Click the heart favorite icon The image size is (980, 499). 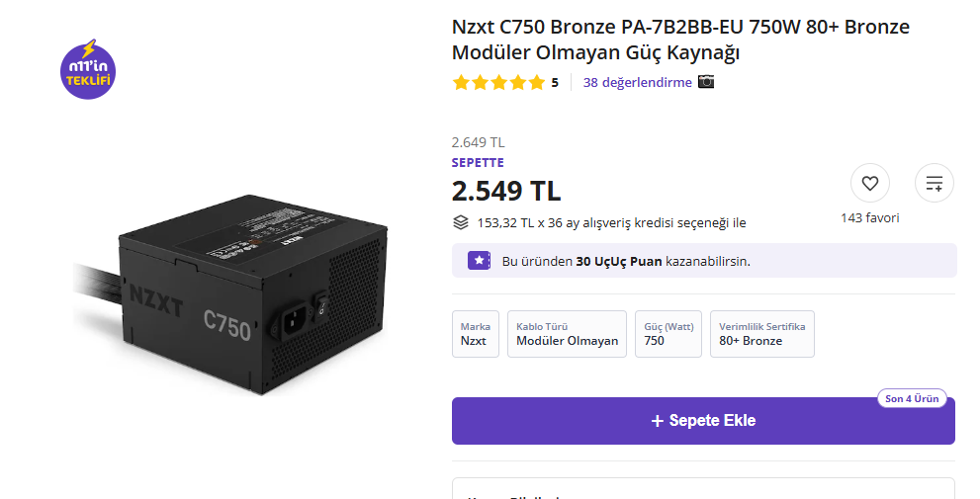[869, 183]
